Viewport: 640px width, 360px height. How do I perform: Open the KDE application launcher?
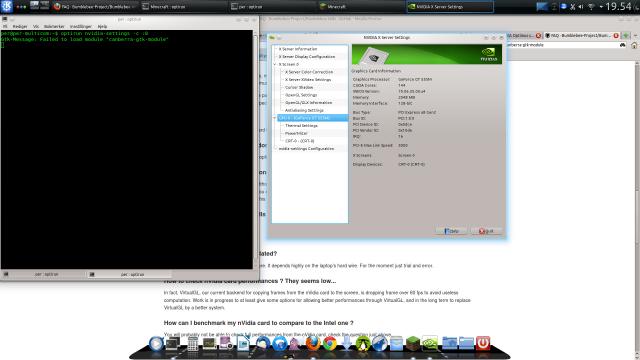click(7, 6)
